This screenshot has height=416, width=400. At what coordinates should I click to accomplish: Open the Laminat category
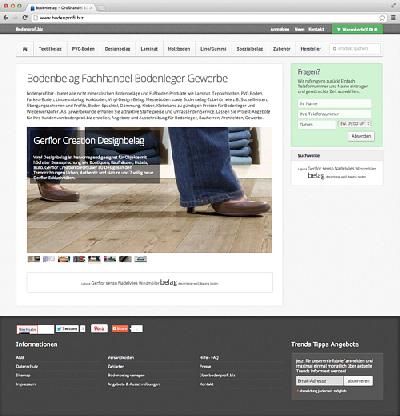point(149,49)
